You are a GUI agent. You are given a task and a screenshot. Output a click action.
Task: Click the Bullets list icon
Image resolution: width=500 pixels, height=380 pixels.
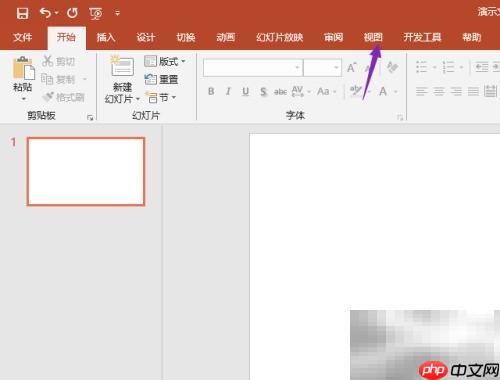422,67
